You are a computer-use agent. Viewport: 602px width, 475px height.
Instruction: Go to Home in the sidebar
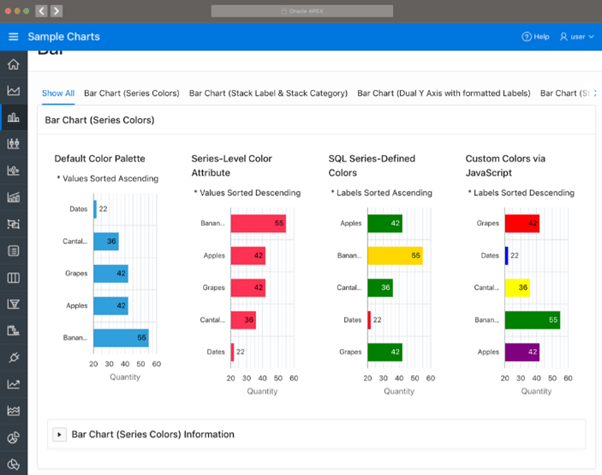[13, 64]
